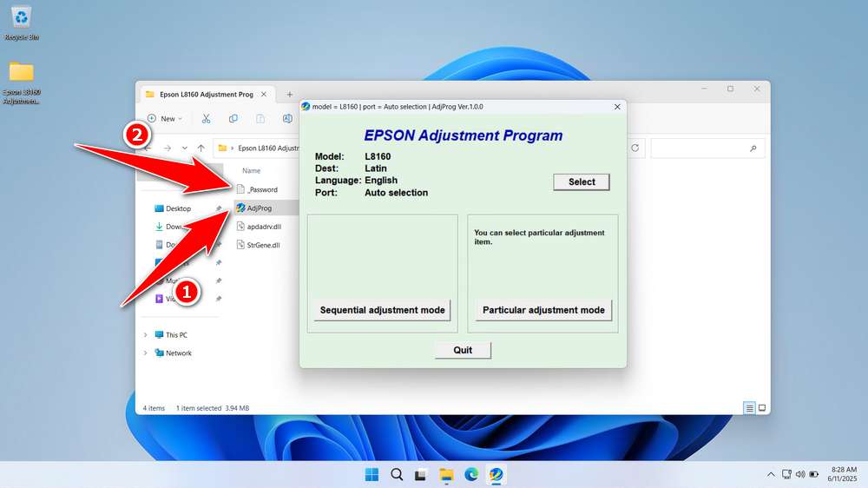Open the Recycle Bin desktop icon
The width and height of the screenshot is (868, 488).
coord(21,23)
